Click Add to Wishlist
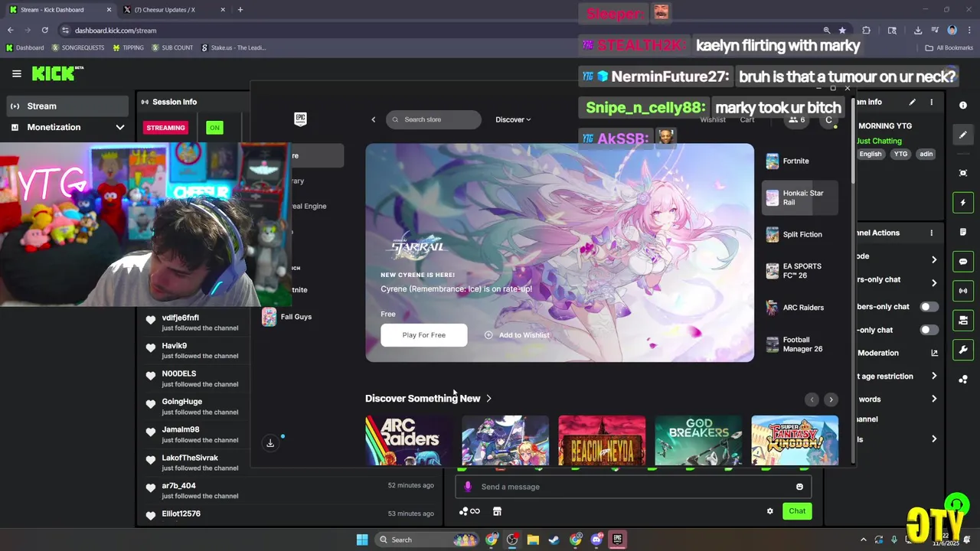 517,335
